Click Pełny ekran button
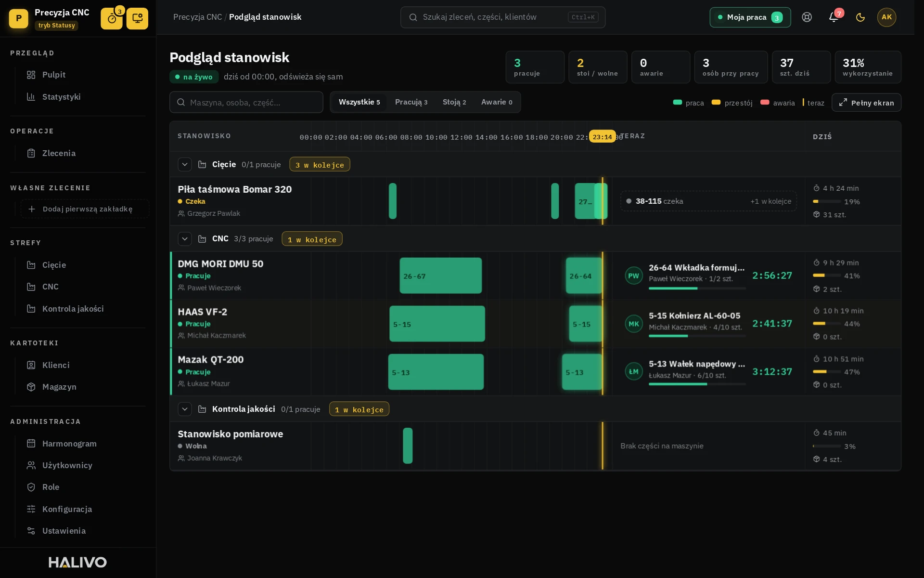 (866, 103)
